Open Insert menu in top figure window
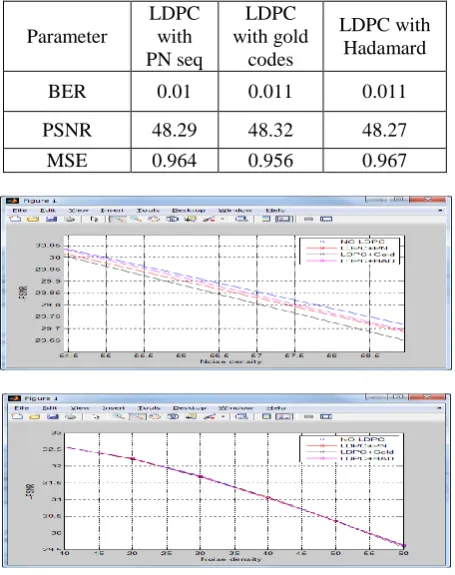 (x=112, y=210)
